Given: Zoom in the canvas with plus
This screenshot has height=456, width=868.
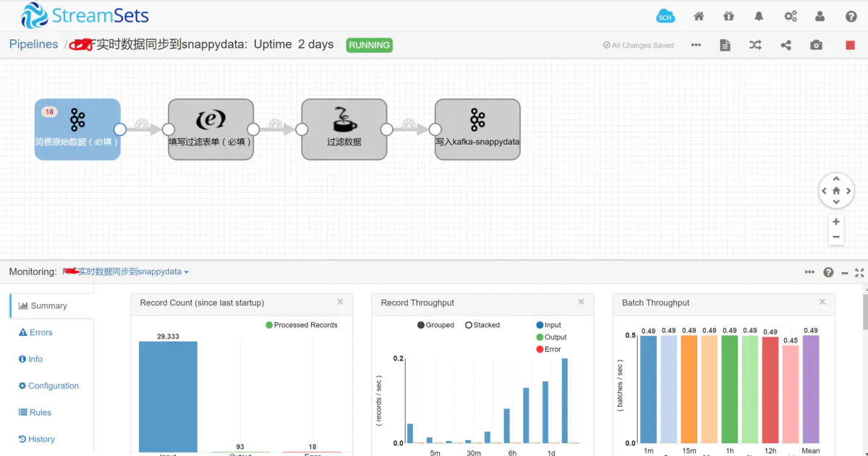Looking at the screenshot, I should (836, 221).
